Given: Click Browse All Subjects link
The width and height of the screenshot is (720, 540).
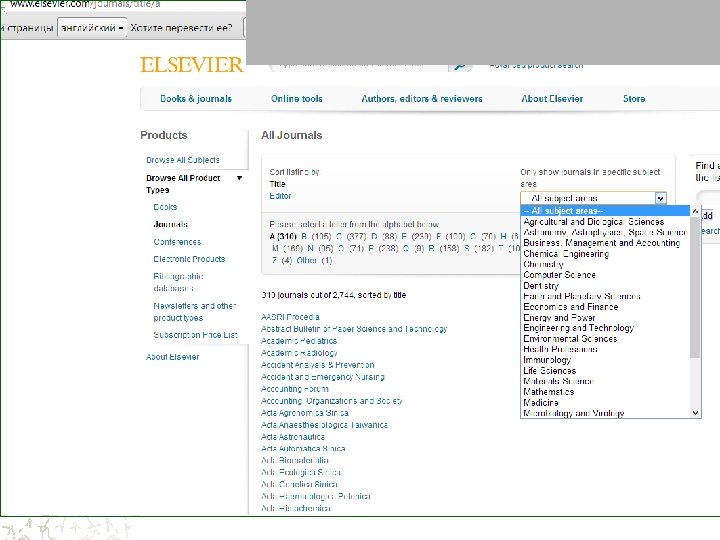Looking at the screenshot, I should pyautogui.click(x=183, y=160).
